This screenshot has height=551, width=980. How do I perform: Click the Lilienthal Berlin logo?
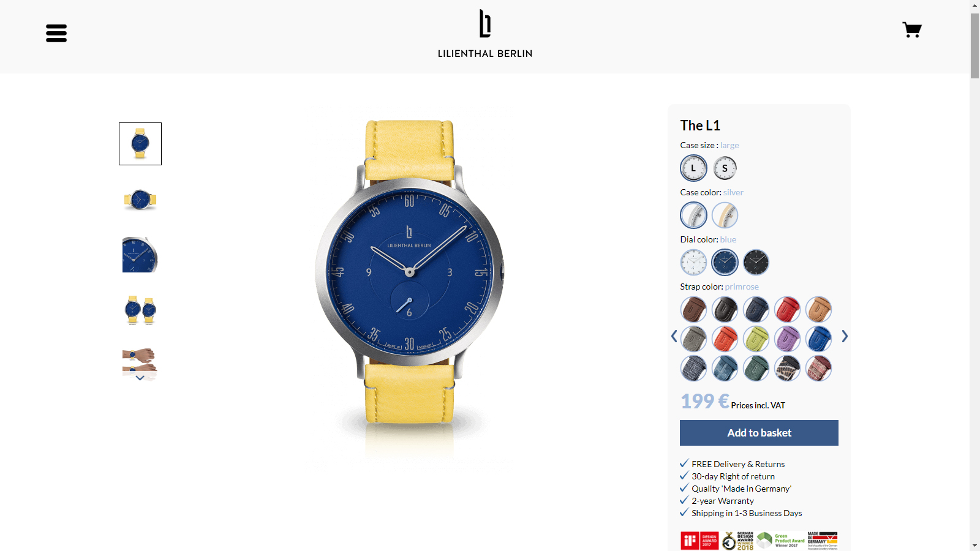(x=485, y=34)
